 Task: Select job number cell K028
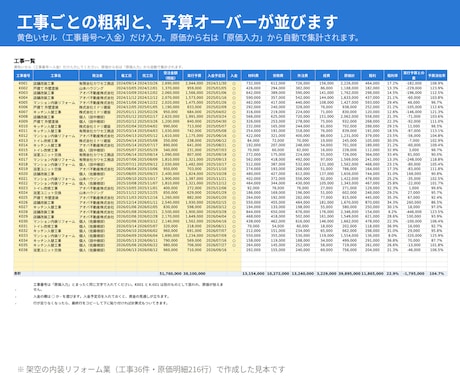(23, 212)
